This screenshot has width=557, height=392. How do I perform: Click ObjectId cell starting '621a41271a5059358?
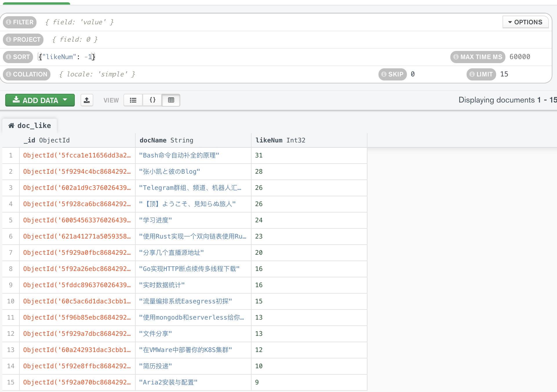[x=77, y=237]
